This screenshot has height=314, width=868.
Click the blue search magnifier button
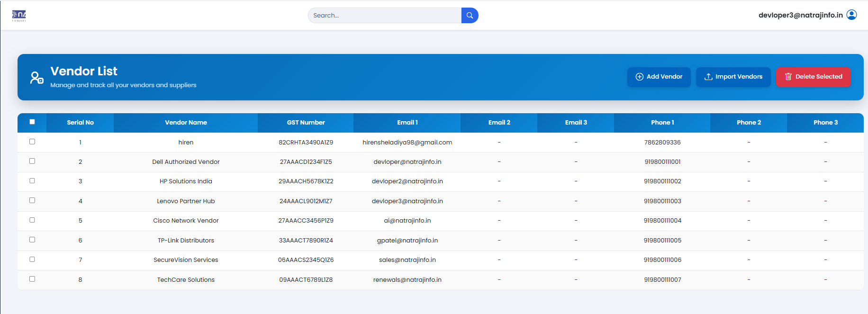470,15
